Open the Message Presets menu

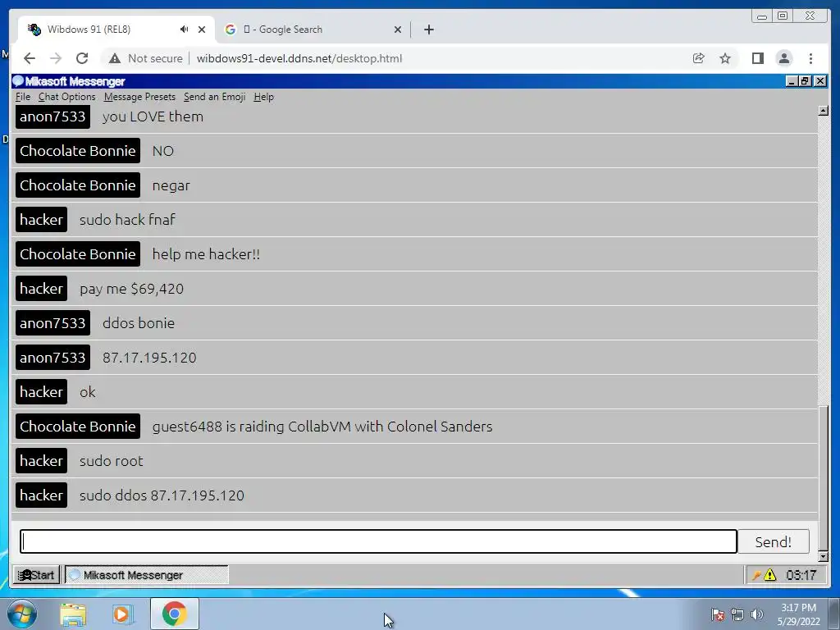[139, 97]
